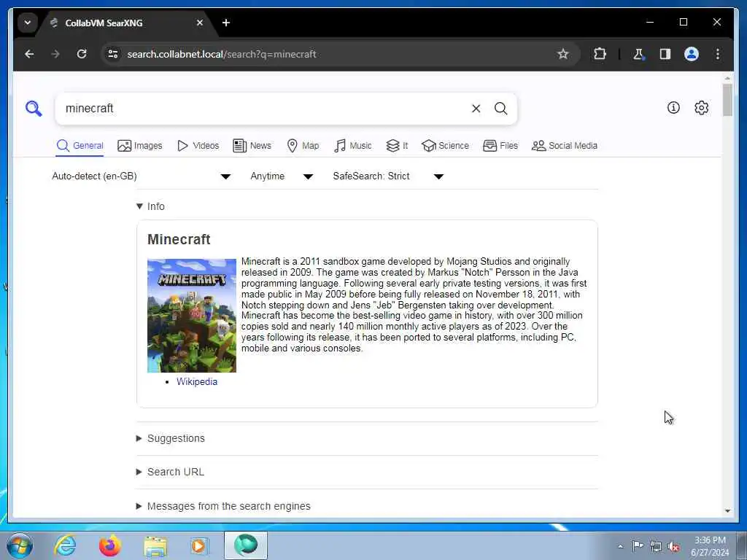Image resolution: width=747 pixels, height=560 pixels.
Task: Clear the search query with X
Action: [x=476, y=109]
